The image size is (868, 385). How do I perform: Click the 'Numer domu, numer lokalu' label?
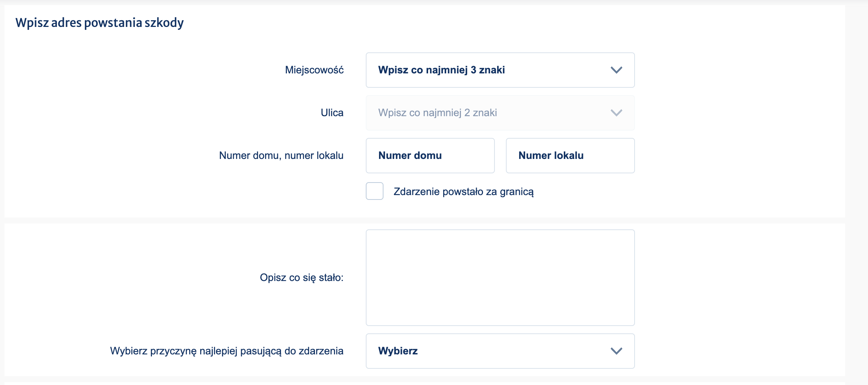[x=281, y=155]
